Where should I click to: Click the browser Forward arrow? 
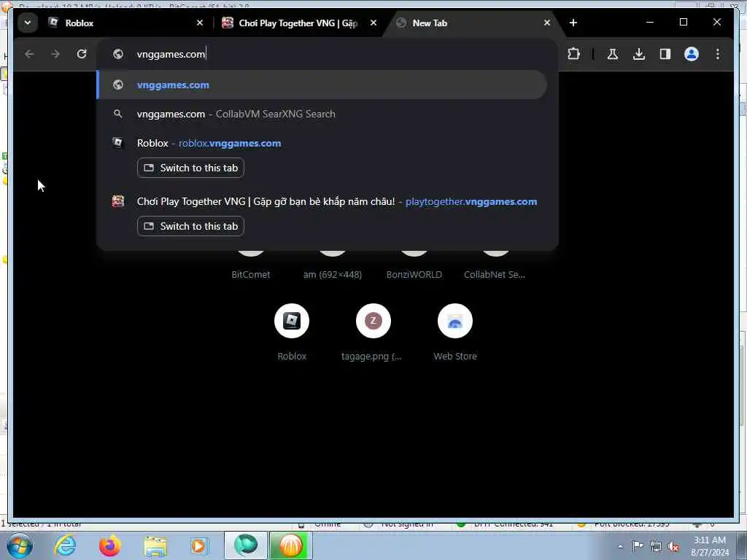tap(55, 54)
